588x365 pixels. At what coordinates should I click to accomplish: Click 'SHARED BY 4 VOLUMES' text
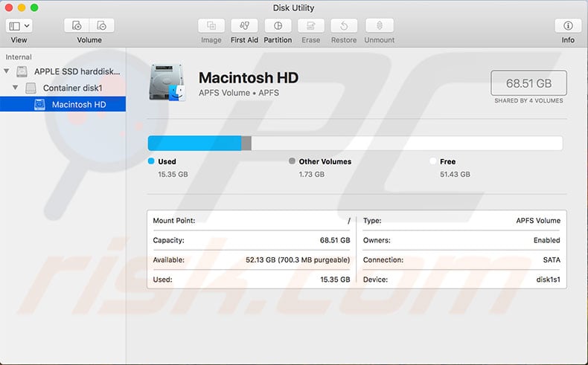[528, 100]
